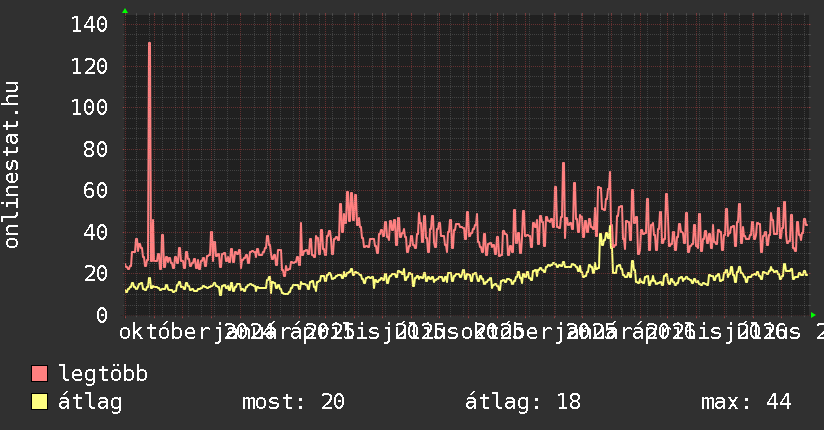Click the 20 y-axis label
The image size is (824, 430).
[96, 273]
